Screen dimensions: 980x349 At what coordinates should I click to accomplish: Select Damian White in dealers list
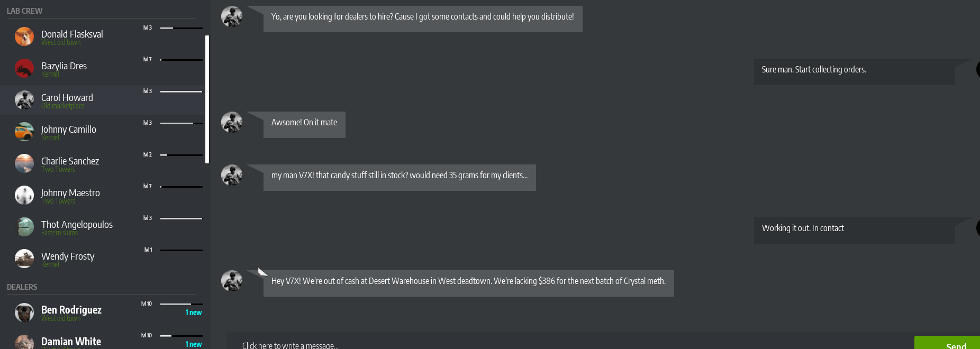[x=71, y=342]
